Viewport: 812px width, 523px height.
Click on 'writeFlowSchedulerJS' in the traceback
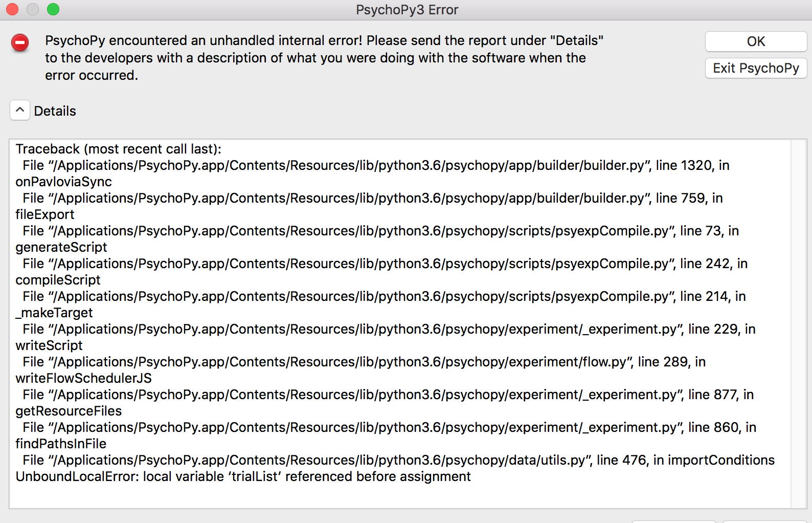point(83,378)
